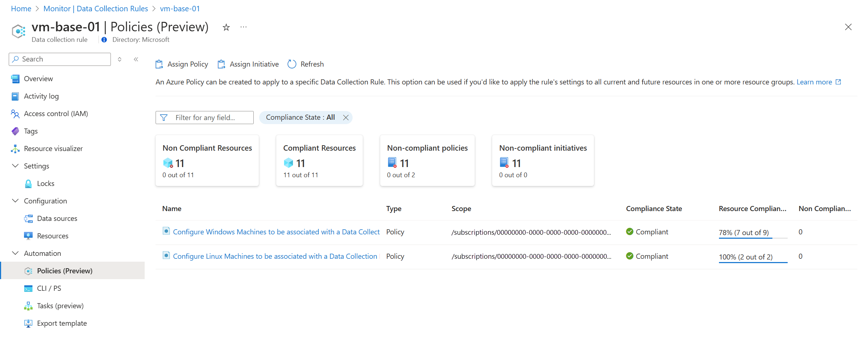Open Configure Windows Machines policy link
The height and width of the screenshot is (337, 868).
tap(276, 232)
